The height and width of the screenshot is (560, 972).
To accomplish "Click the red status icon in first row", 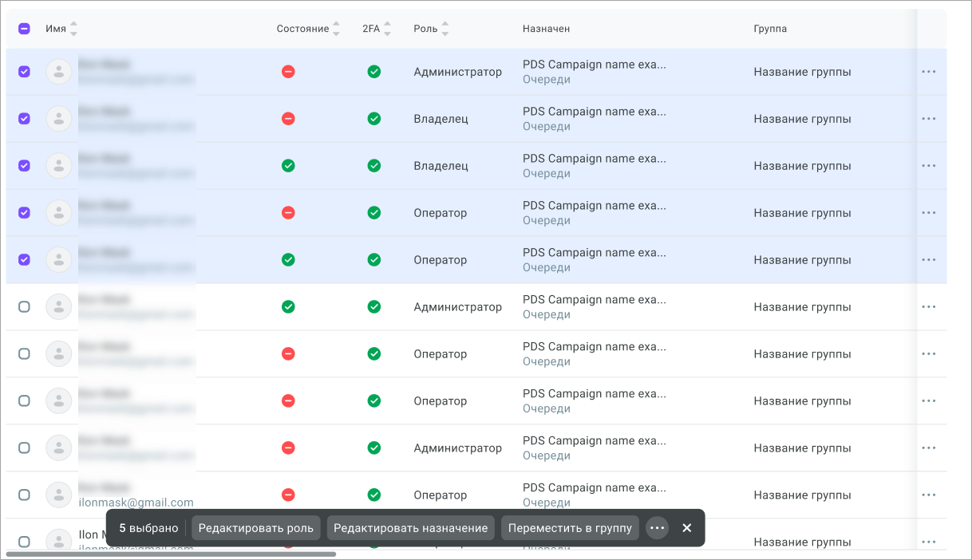I will pos(288,72).
